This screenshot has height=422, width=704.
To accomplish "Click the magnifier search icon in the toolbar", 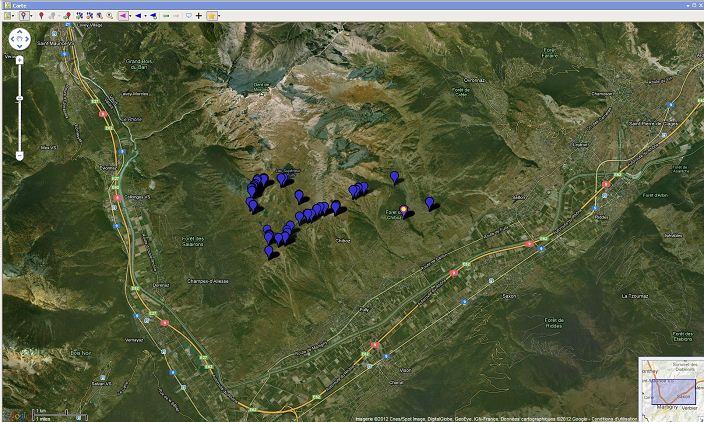I will click(109, 16).
